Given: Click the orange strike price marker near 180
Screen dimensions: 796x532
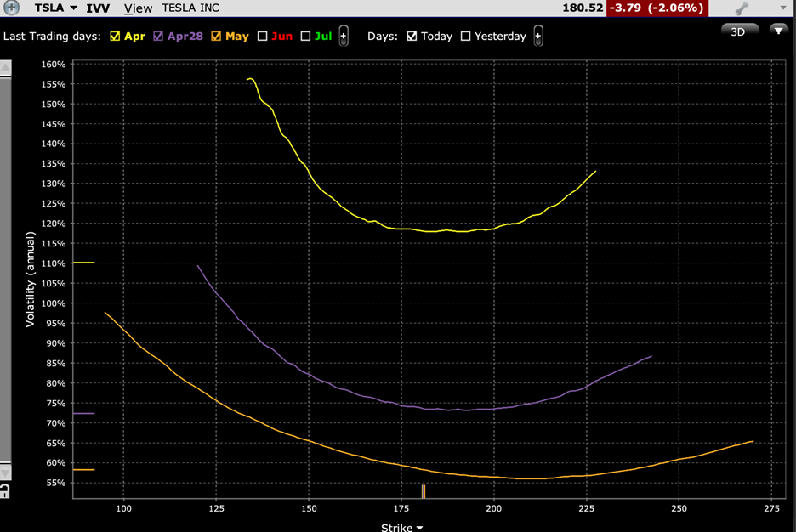Looking at the screenshot, I should tap(423, 491).
